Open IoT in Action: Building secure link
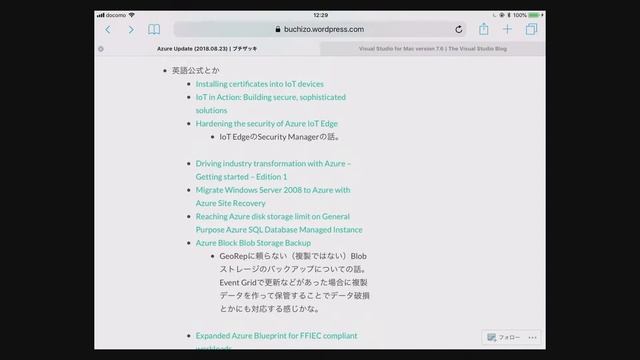The height and width of the screenshot is (360, 640). pyautogui.click(x=271, y=104)
